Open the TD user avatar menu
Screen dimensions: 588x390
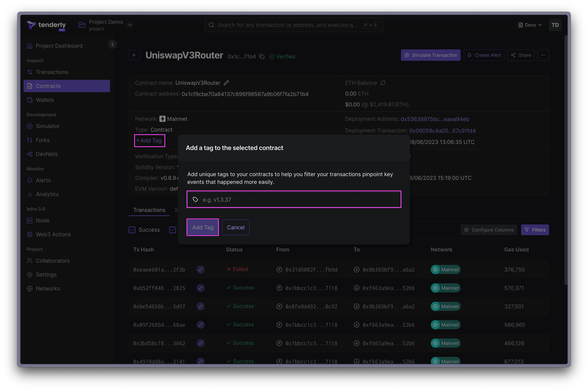[x=555, y=25]
